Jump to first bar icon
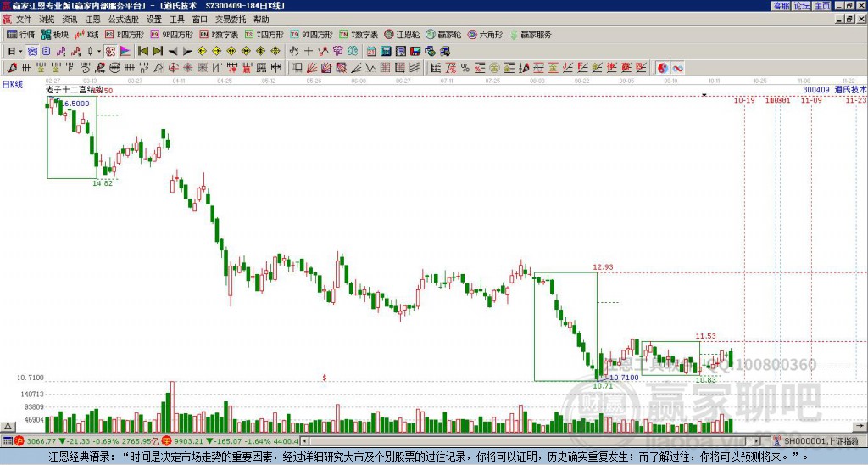 pyautogui.click(x=143, y=52)
